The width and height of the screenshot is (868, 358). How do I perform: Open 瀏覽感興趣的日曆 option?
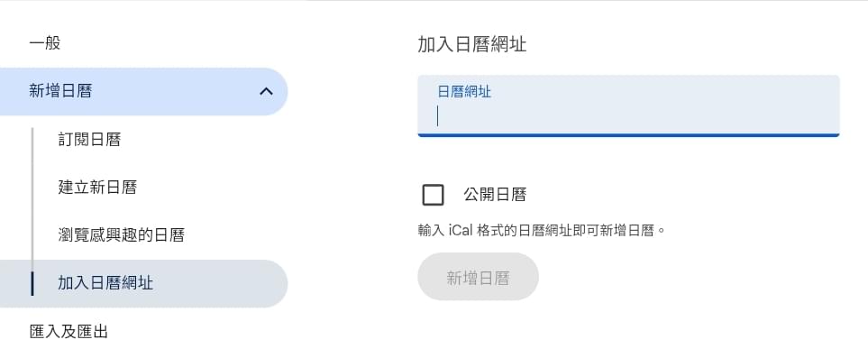[x=122, y=235]
